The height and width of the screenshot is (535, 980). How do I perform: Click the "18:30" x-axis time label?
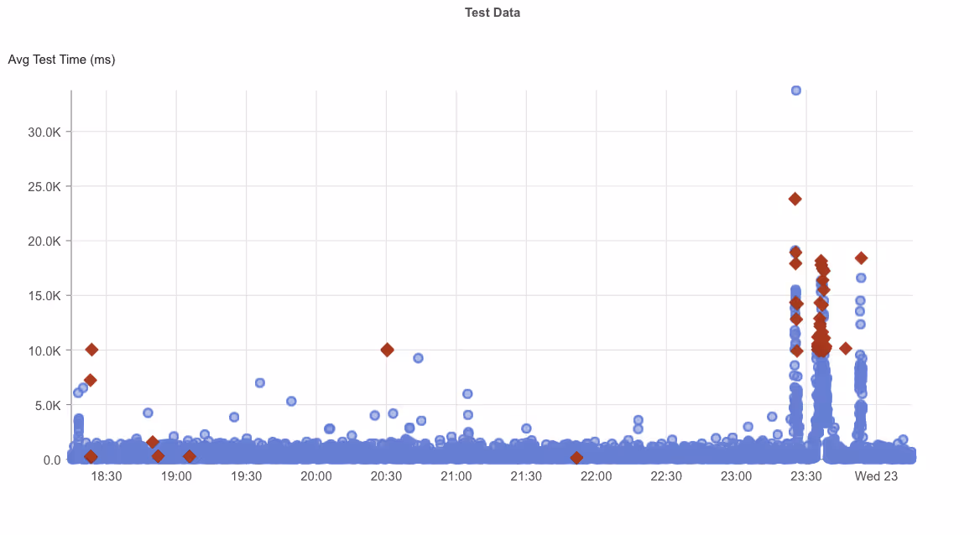[x=107, y=476]
